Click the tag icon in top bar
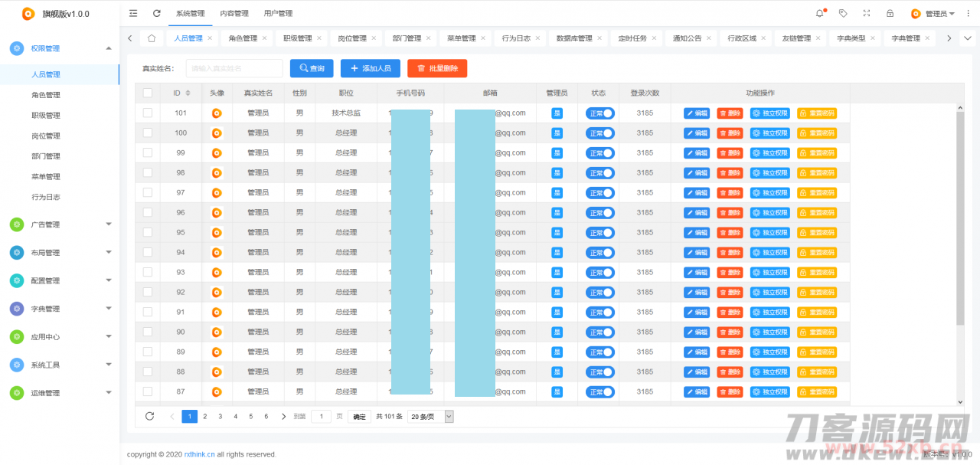Viewport: 980px width, 465px height. 843,13
